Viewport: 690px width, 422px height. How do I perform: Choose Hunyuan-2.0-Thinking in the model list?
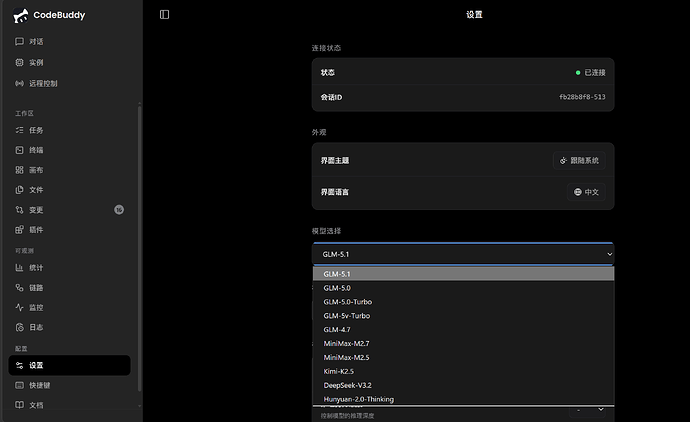[463, 399]
